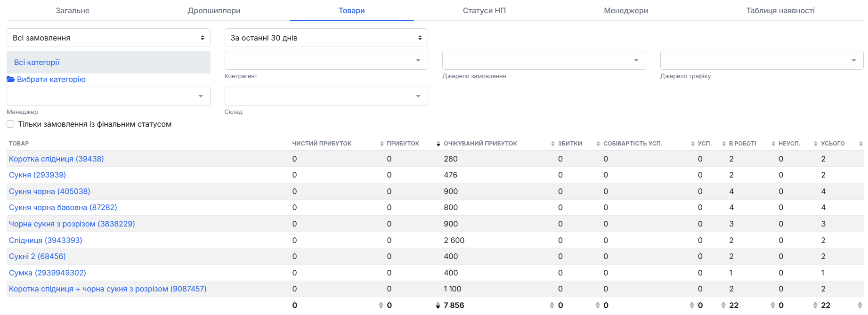
Task: Expand the Контрагент dropdown
Action: click(x=326, y=60)
